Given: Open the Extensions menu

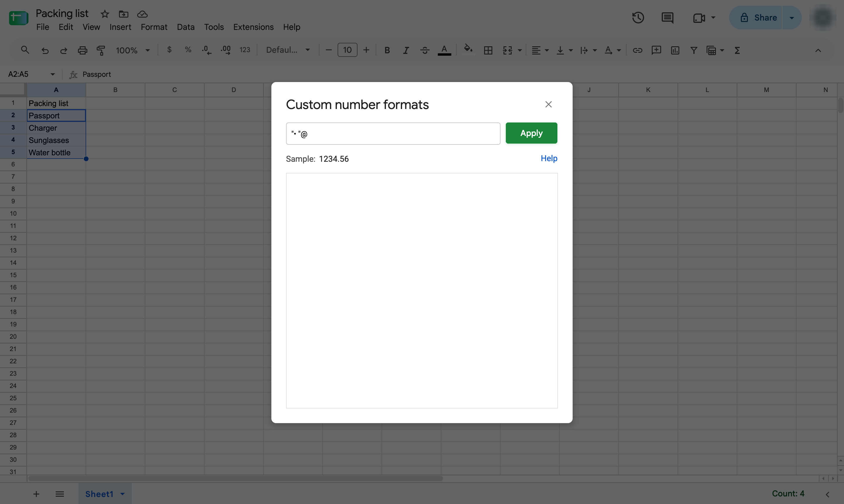Looking at the screenshot, I should [x=253, y=27].
